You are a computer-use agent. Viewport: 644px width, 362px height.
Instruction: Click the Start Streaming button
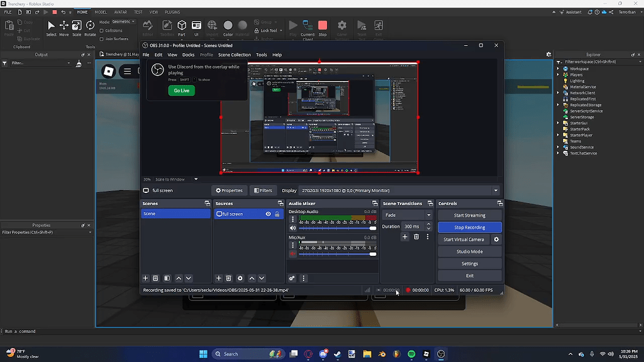469,215
